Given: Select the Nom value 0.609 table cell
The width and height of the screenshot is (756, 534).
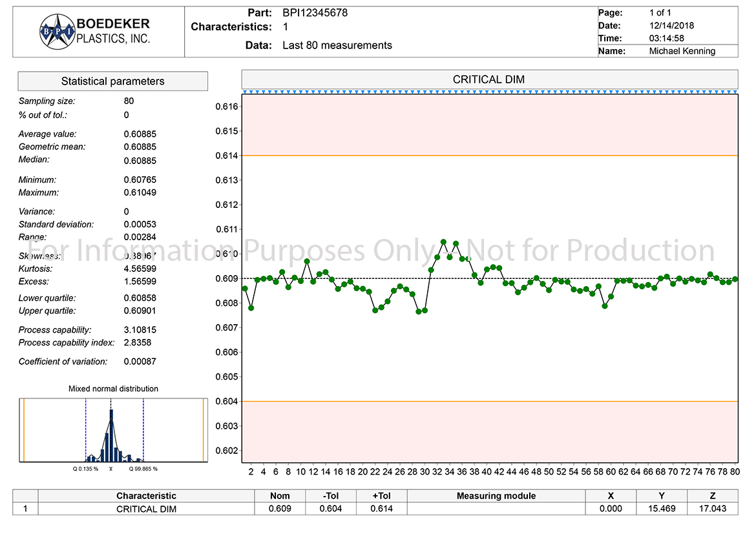Looking at the screenshot, I should (280, 509).
